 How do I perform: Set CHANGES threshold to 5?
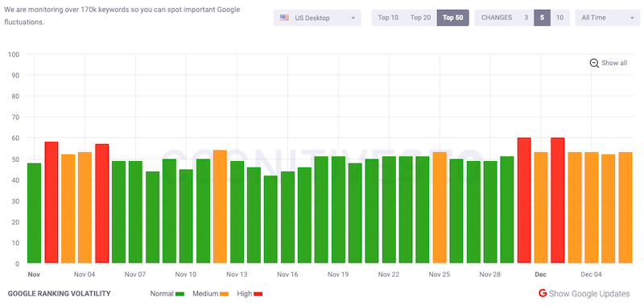pyautogui.click(x=542, y=18)
